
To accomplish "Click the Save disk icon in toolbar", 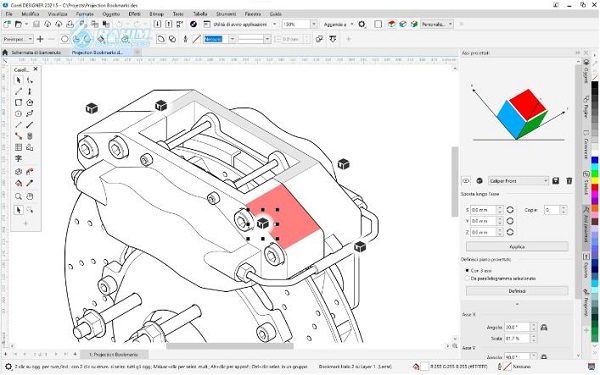I will click(x=36, y=24).
